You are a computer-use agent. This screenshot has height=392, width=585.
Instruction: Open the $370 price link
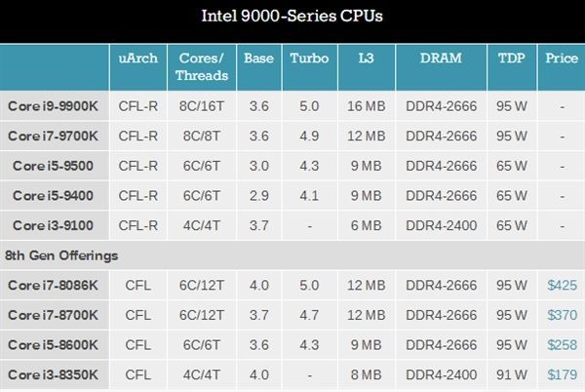click(x=563, y=315)
